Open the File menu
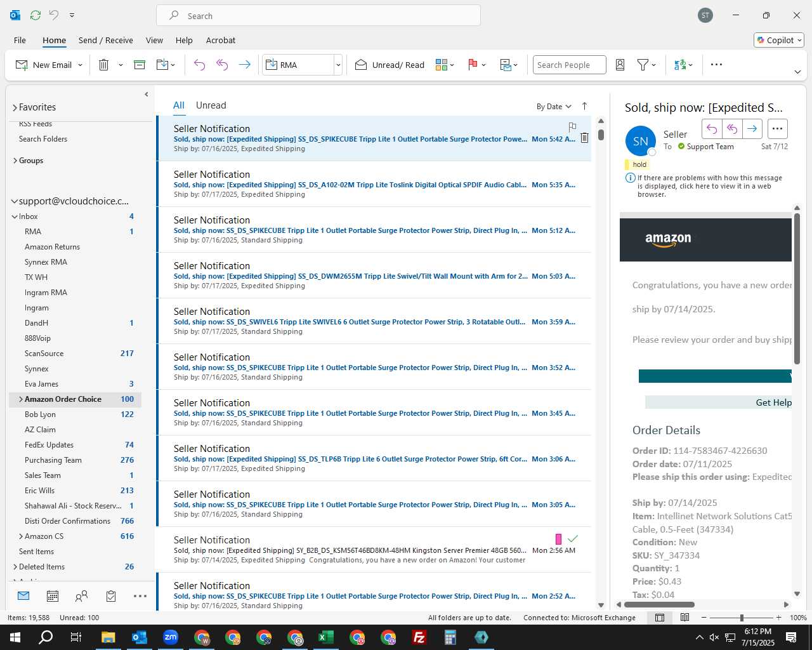This screenshot has height=650, width=812. click(x=20, y=40)
